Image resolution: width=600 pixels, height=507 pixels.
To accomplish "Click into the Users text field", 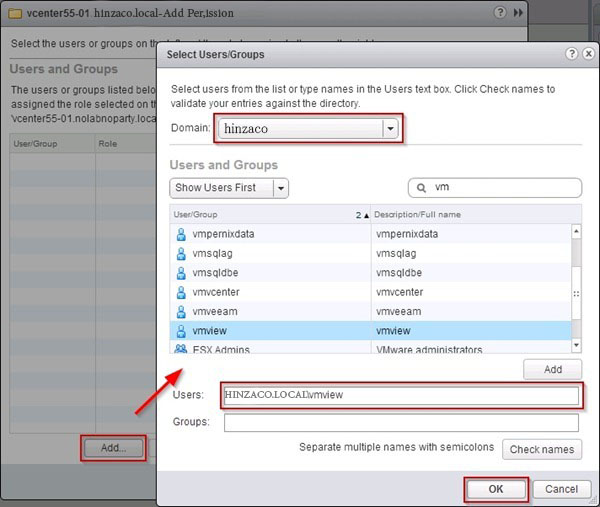I will point(401,396).
